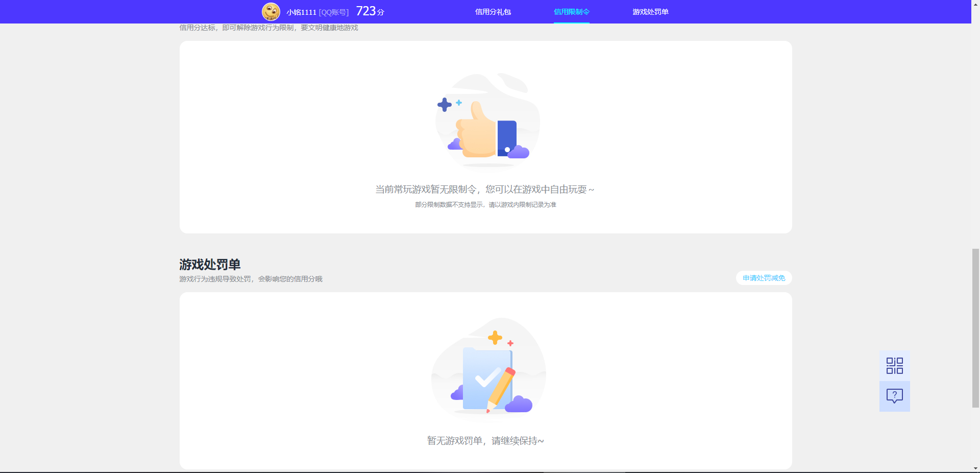The image size is (980, 473).
Task: Select the 信用限制令 tab
Action: tap(572, 11)
